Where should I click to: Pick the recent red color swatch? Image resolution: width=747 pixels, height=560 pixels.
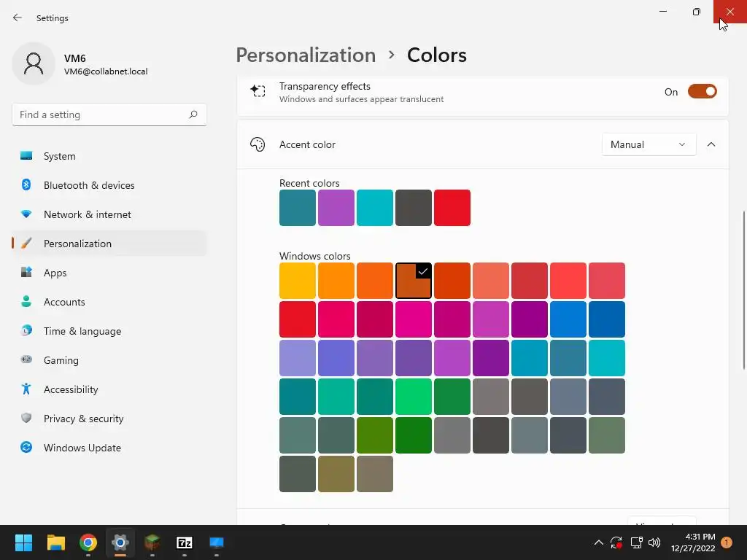click(x=452, y=208)
